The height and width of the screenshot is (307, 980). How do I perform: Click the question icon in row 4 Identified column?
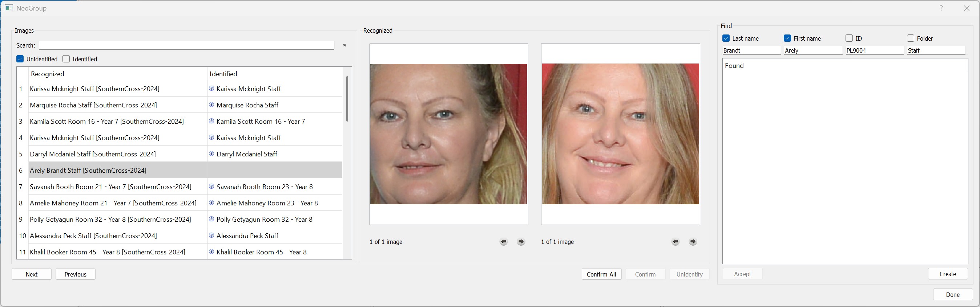[x=211, y=138]
